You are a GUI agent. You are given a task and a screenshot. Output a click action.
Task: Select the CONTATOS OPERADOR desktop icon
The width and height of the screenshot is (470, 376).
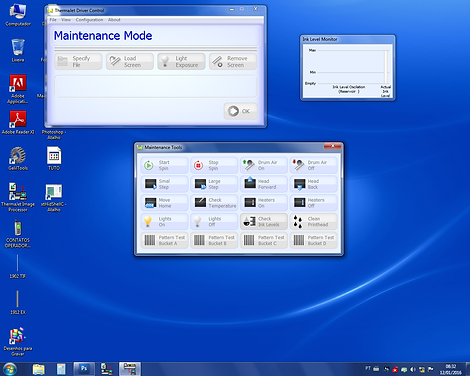pyautogui.click(x=18, y=233)
